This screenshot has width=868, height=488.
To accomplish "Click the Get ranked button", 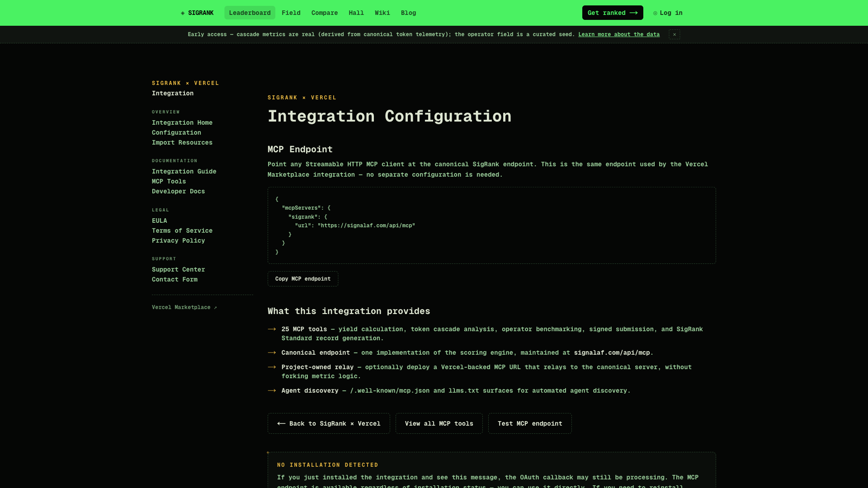I will 613,13.
